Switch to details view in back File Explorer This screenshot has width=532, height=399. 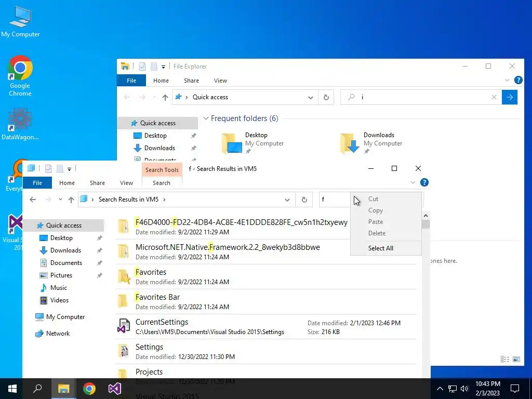tap(505, 360)
